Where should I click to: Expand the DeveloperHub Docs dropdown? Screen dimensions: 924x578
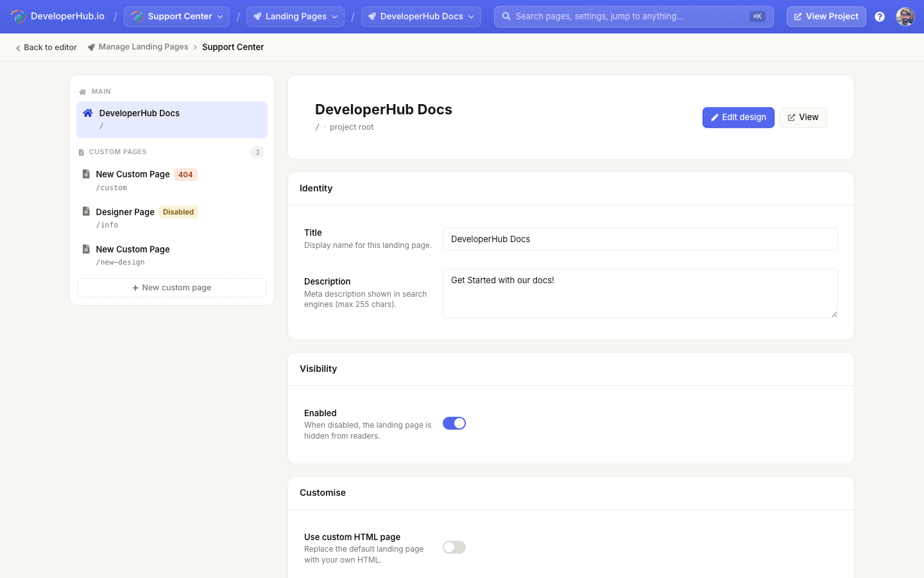[421, 17]
